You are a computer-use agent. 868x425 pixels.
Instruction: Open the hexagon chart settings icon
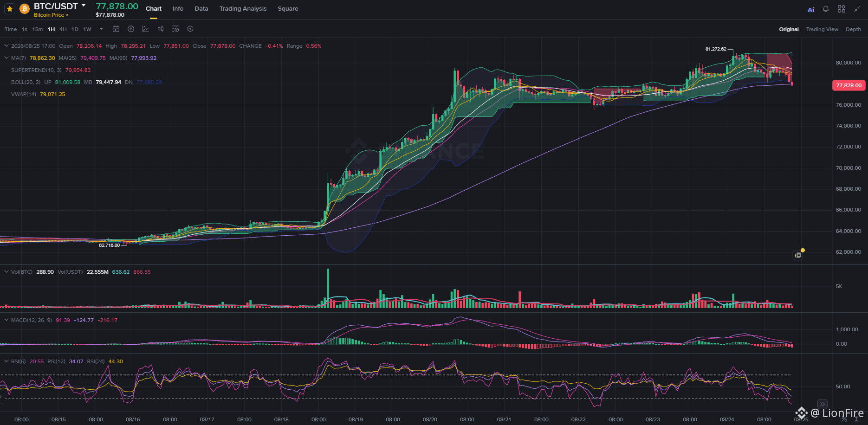pyautogui.click(x=190, y=29)
